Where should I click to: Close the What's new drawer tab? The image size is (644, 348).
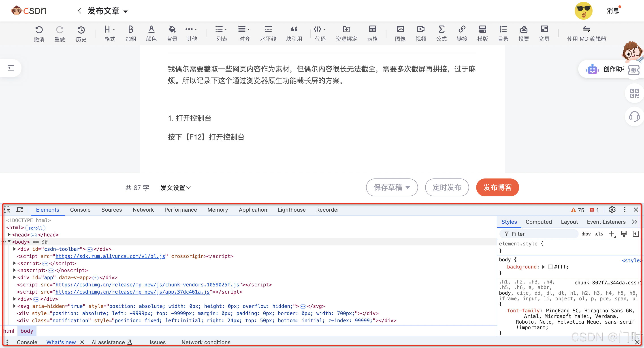(82, 342)
